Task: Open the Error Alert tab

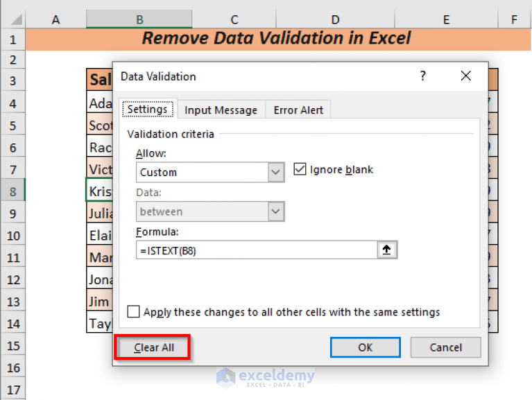Action: coord(298,110)
